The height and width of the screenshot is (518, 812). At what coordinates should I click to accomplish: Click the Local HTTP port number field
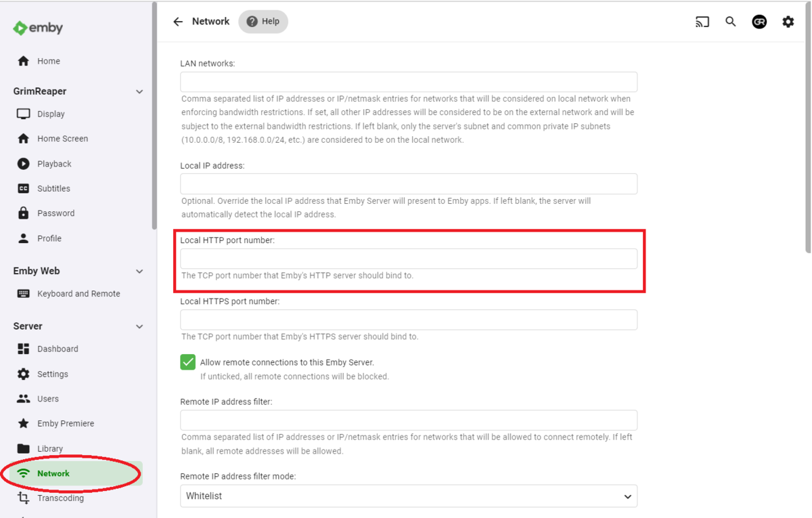pyautogui.click(x=409, y=259)
